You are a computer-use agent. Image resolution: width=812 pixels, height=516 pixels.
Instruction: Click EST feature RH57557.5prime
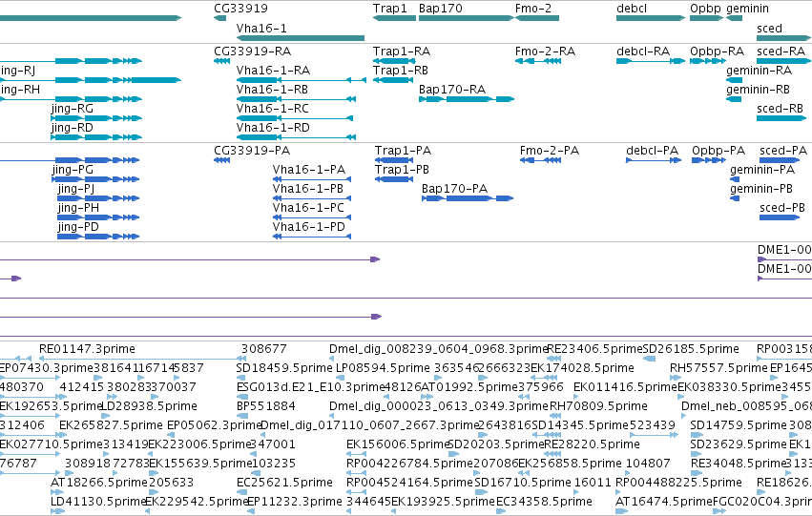[x=718, y=368]
